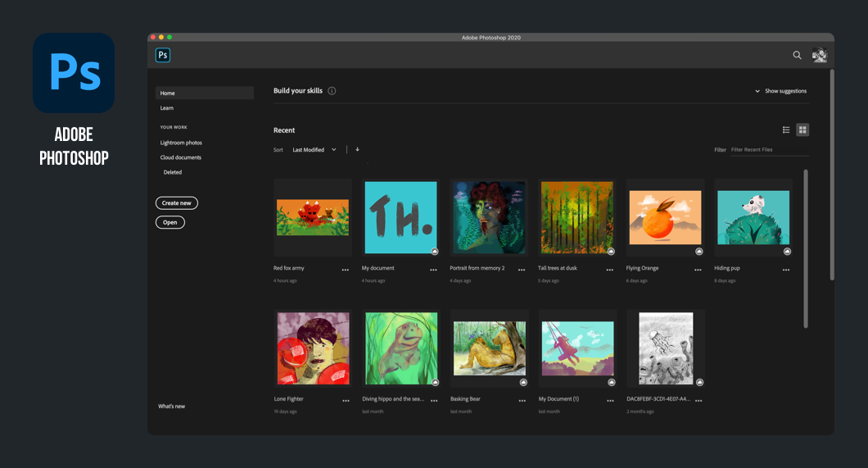Click cloud badge on Basking Bear thumbnail
Image resolution: width=868 pixels, height=468 pixels.
click(x=523, y=382)
